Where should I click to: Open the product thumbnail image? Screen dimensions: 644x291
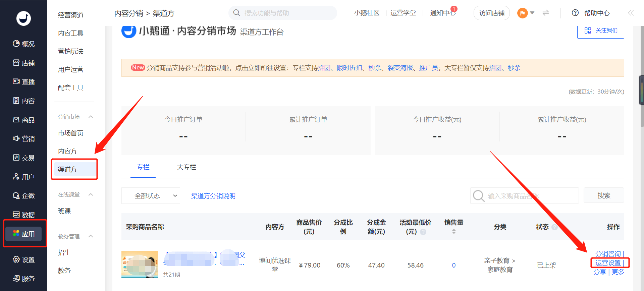pos(140,265)
